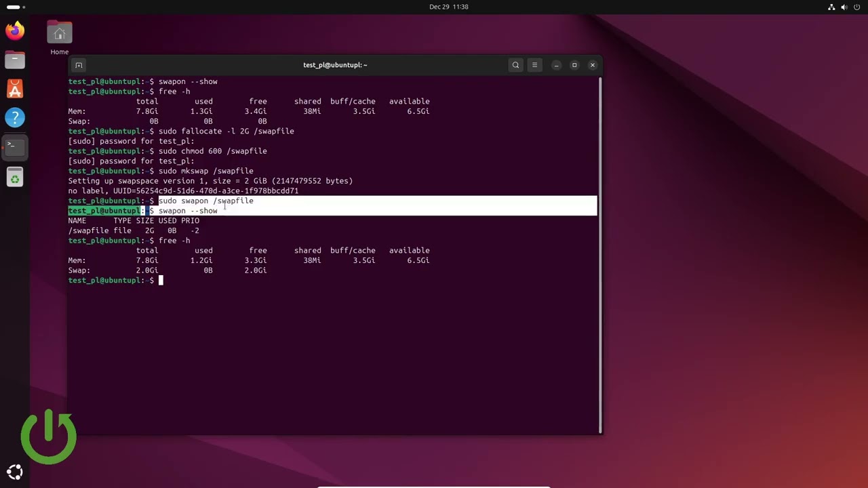
Task: Open the Home folder desktop icon
Action: (x=60, y=33)
